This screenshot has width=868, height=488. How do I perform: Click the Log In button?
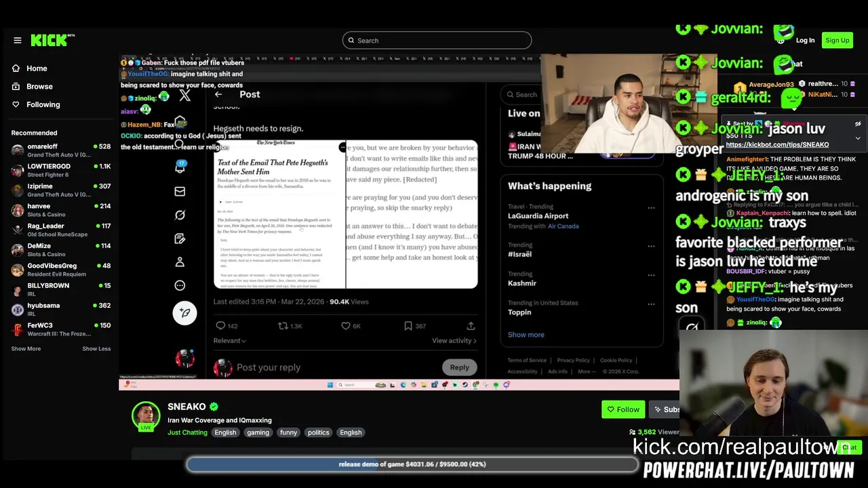[805, 41]
